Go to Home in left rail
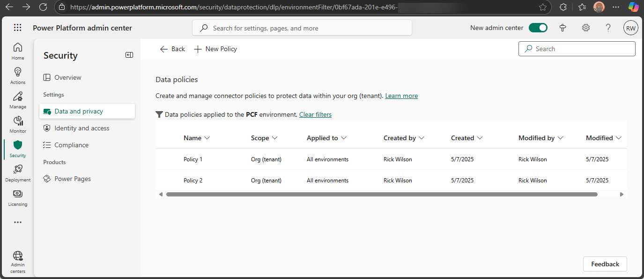 pyautogui.click(x=18, y=51)
